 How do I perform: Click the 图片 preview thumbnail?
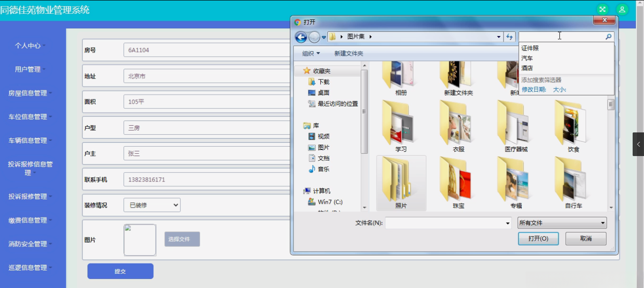point(140,240)
